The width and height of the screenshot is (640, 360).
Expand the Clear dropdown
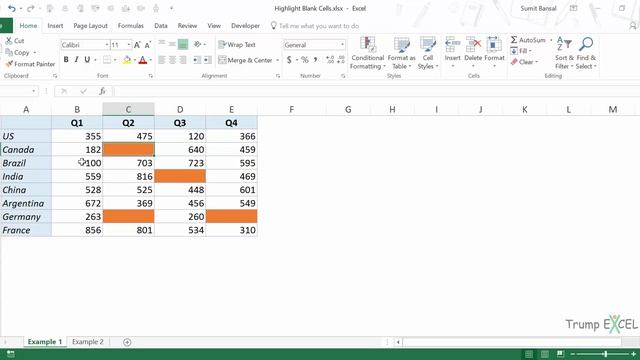tap(536, 62)
